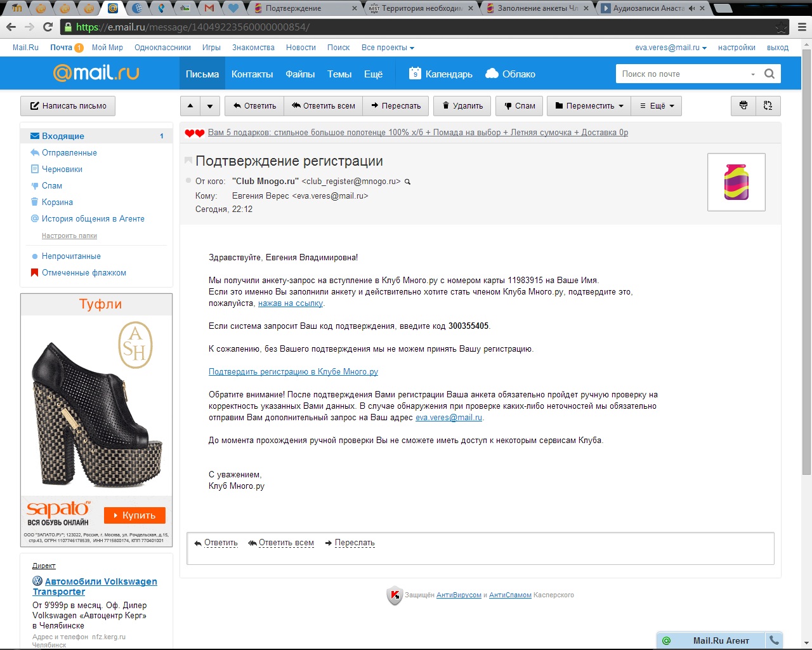
Task: Expand the toolbar 'Ещё' actions dropdown
Action: click(x=657, y=106)
